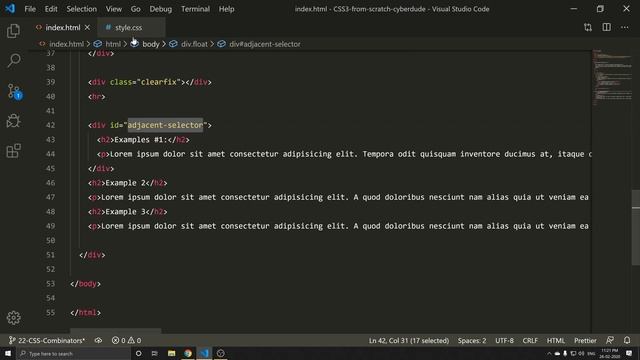Open the Go menu
Screen dimensions: 640x360
136,9
